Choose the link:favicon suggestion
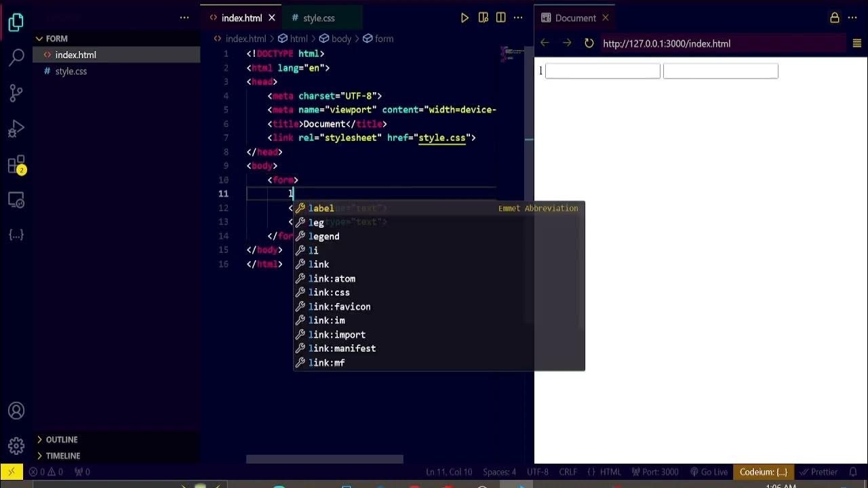 439,306
